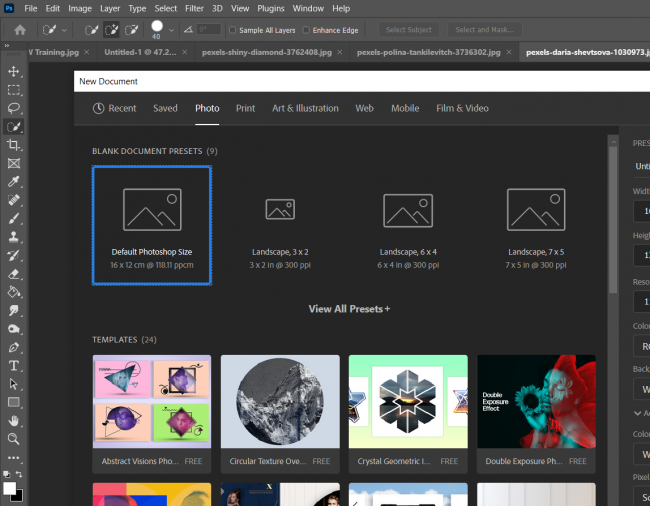The image size is (650, 506).
Task: Open the Plugins menu
Action: tap(270, 8)
